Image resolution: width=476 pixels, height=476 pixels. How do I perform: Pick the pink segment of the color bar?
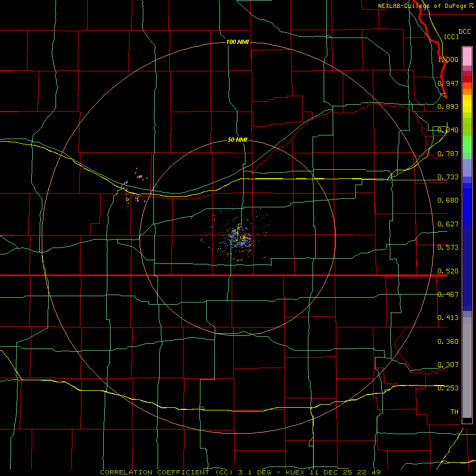click(x=467, y=56)
